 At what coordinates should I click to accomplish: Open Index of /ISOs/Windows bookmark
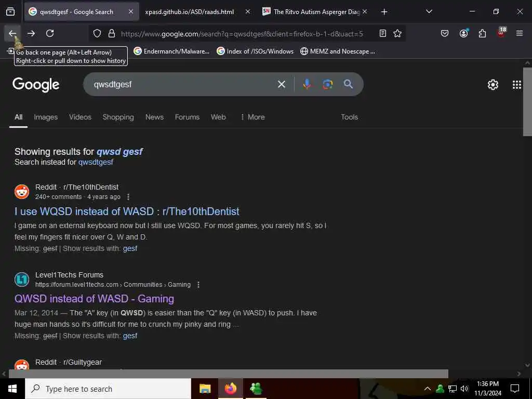pyautogui.click(x=255, y=51)
